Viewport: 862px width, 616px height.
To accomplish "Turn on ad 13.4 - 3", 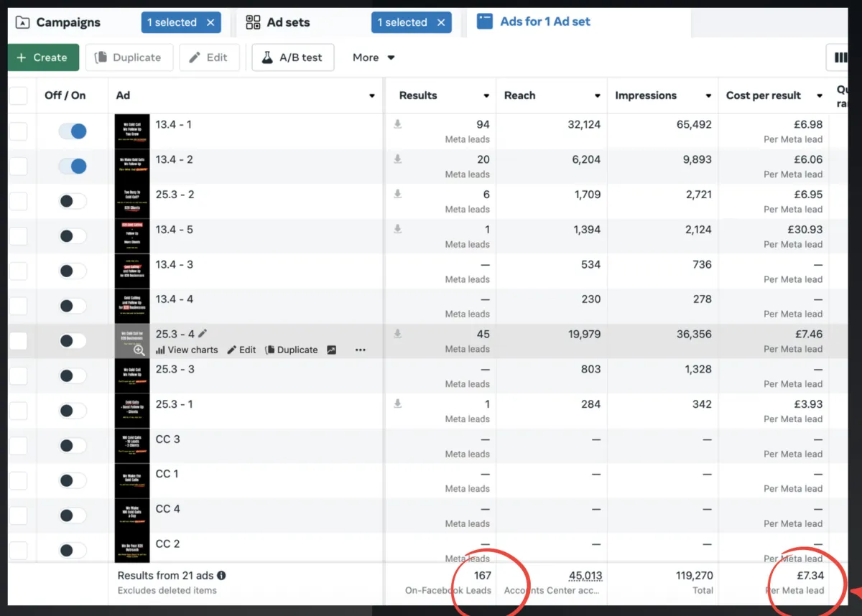I will click(x=73, y=271).
